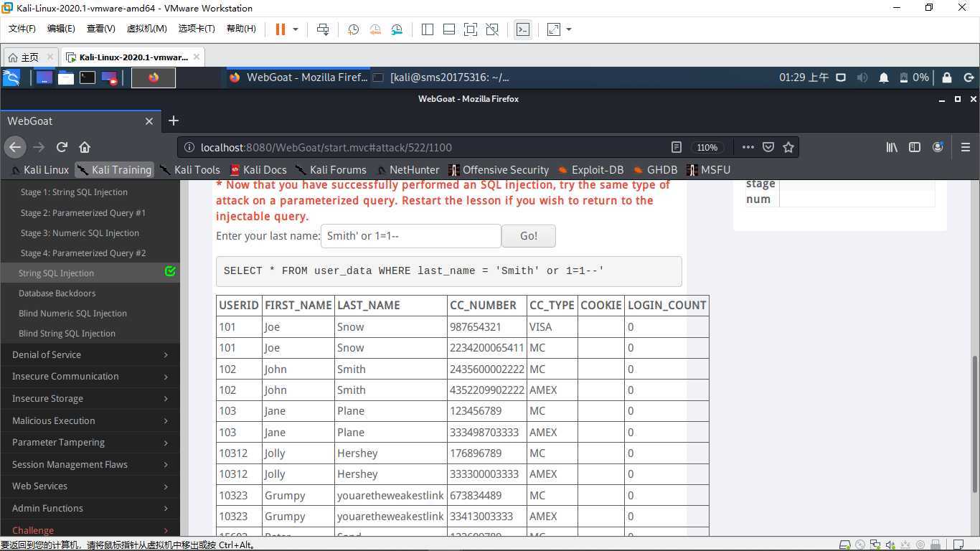980x551 pixels.
Task: Open the Kali Tools bookmark
Action: point(190,170)
